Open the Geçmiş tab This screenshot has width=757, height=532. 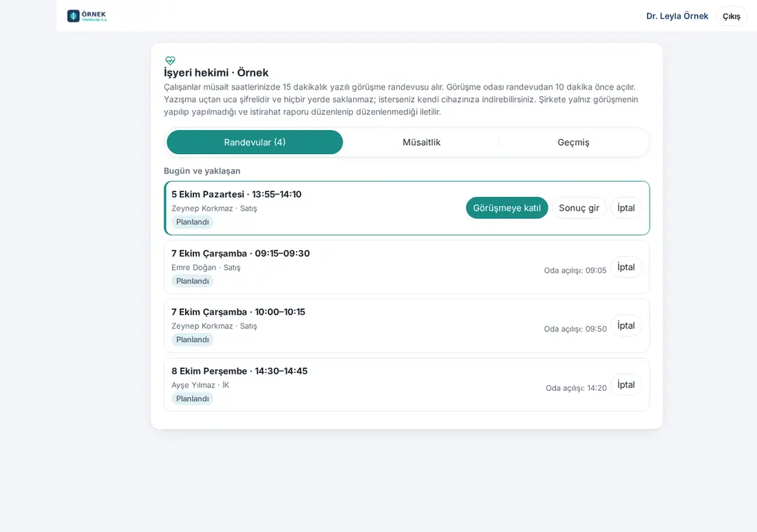pos(573,142)
